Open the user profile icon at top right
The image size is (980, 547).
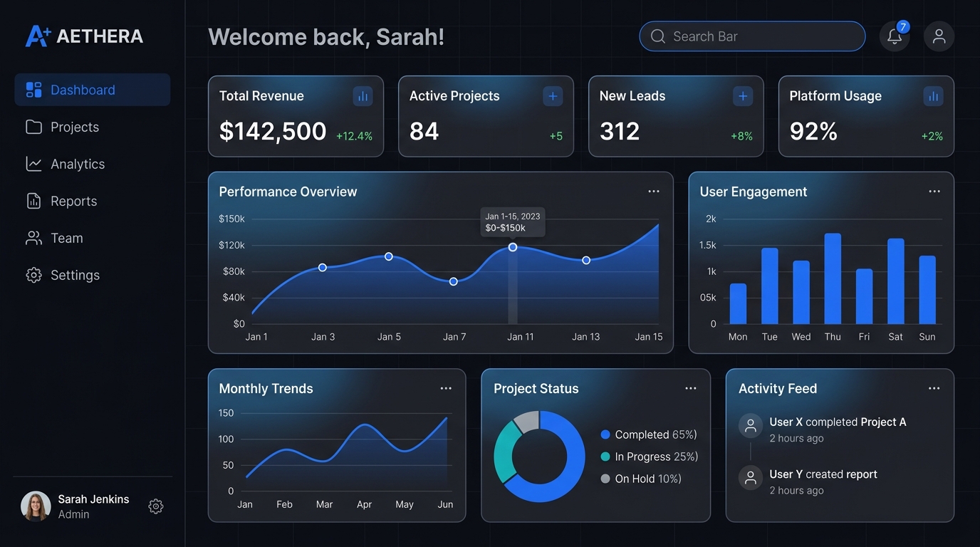coord(939,36)
